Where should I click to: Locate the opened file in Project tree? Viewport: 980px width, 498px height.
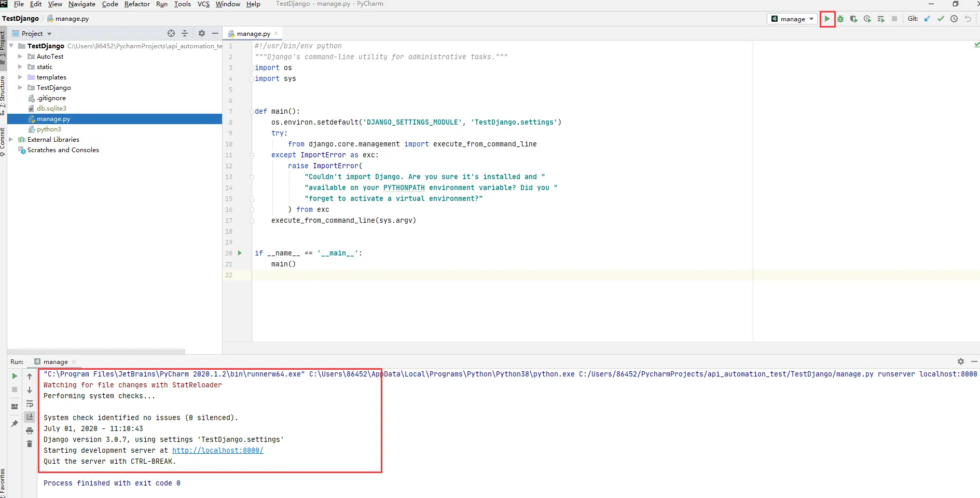[x=171, y=33]
